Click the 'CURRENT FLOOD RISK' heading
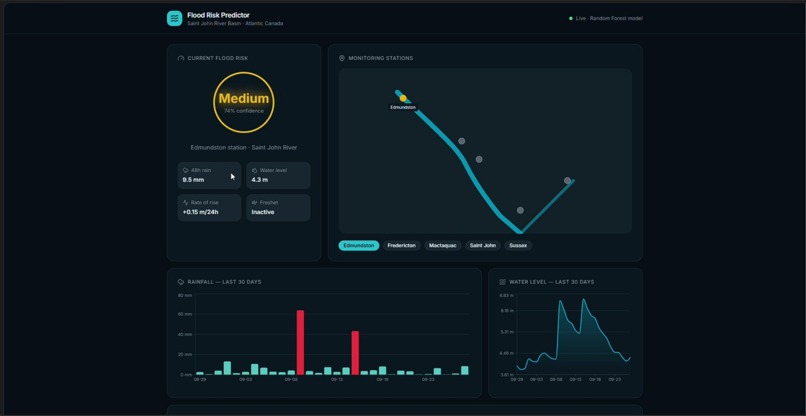This screenshot has height=416, width=806. point(217,59)
